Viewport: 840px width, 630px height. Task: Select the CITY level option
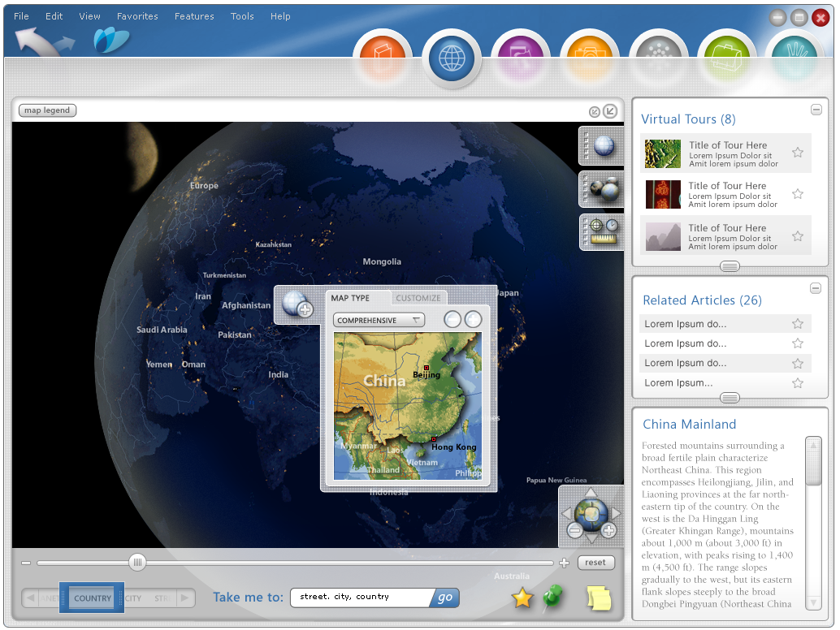[133, 598]
